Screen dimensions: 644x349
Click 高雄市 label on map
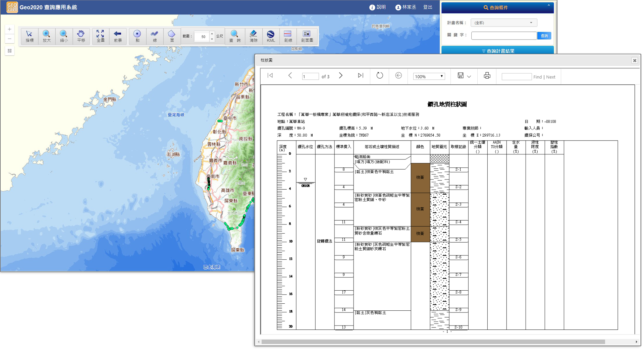pyautogui.click(x=228, y=190)
